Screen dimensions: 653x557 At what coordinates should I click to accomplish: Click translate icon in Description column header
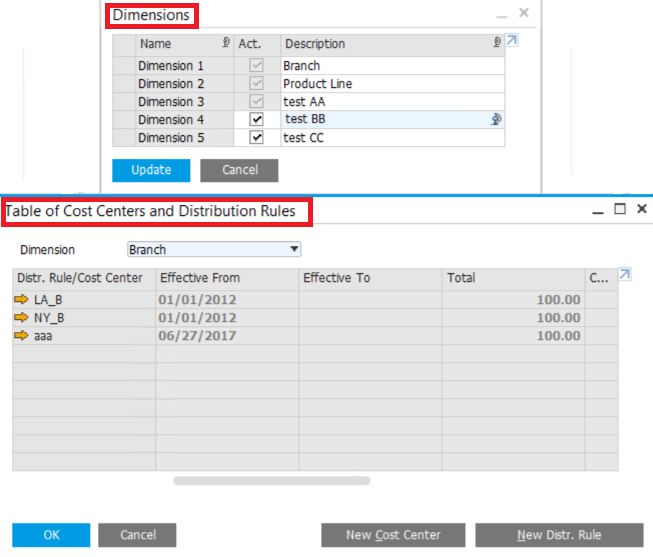497,43
